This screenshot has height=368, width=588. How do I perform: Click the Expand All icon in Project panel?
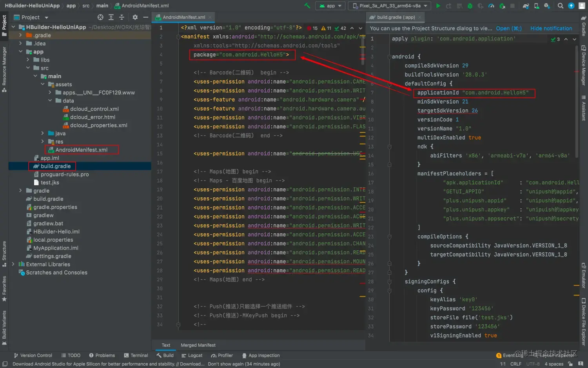coord(111,17)
